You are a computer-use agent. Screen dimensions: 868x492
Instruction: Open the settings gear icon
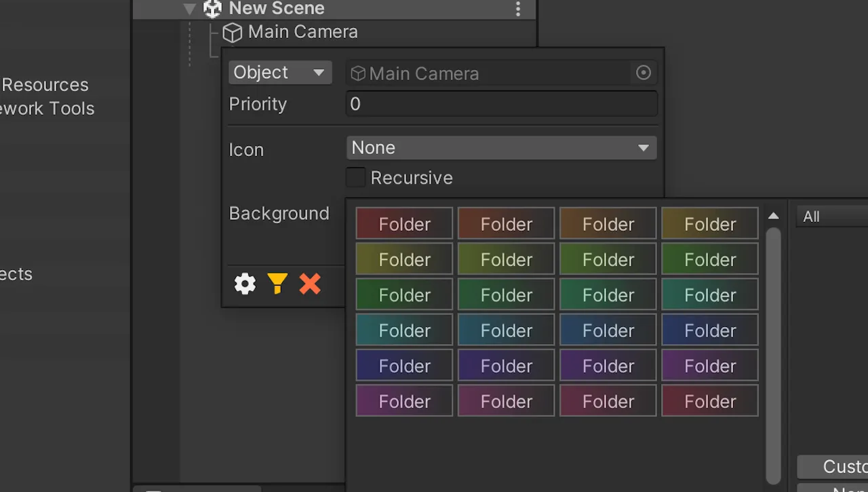tap(245, 284)
